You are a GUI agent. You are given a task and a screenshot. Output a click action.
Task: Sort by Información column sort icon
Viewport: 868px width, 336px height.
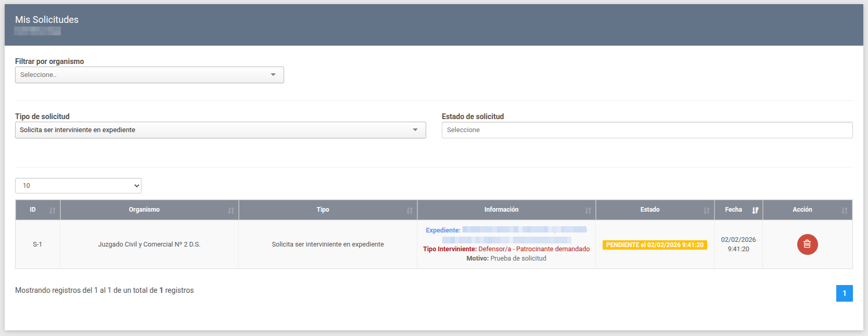[x=588, y=211]
